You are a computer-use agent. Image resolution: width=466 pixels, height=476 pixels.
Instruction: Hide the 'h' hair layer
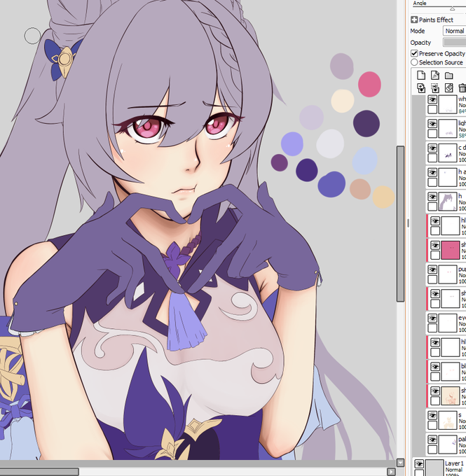click(x=432, y=197)
